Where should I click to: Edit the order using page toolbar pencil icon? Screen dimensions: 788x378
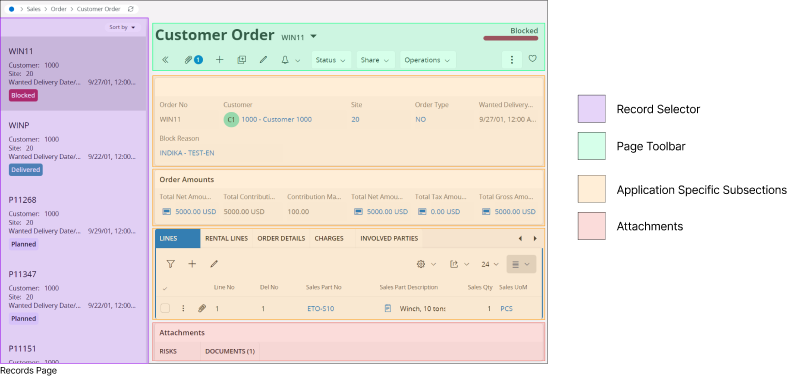pos(263,60)
